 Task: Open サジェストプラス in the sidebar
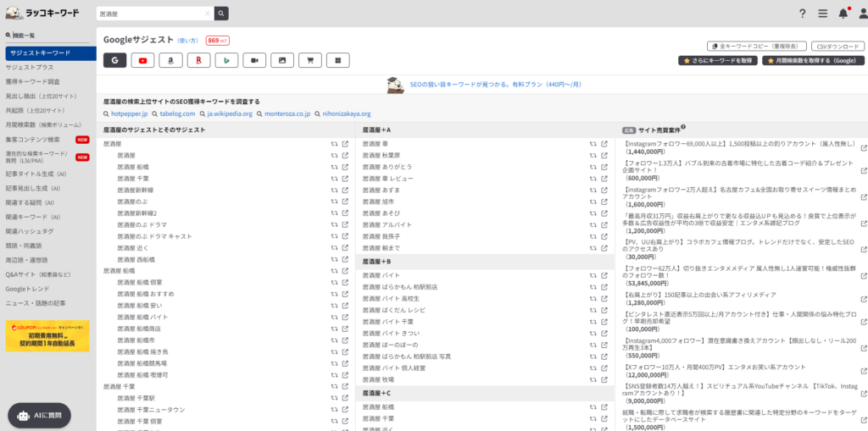coord(30,68)
